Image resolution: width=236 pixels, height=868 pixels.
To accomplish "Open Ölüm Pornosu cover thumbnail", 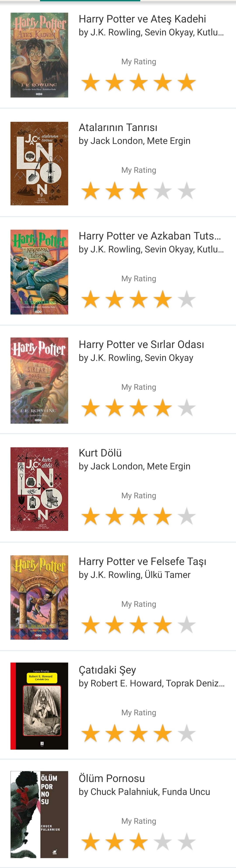I will tap(39, 814).
